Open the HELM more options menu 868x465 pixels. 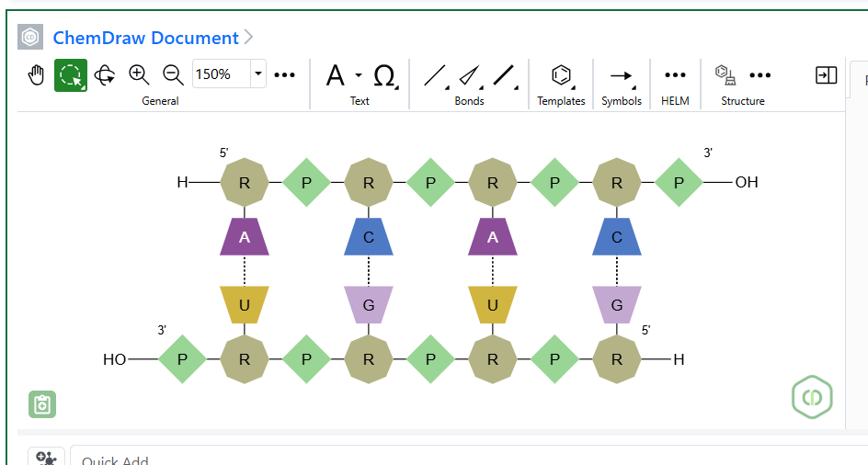coord(675,75)
